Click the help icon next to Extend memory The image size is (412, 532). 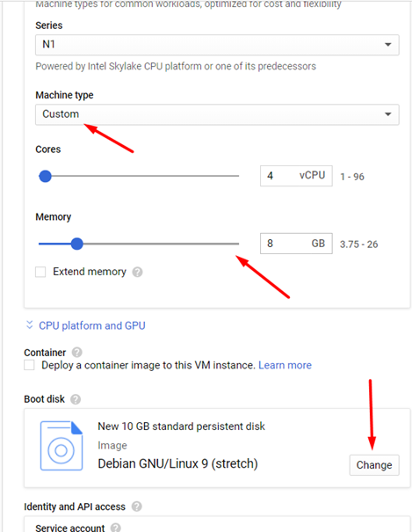137,272
